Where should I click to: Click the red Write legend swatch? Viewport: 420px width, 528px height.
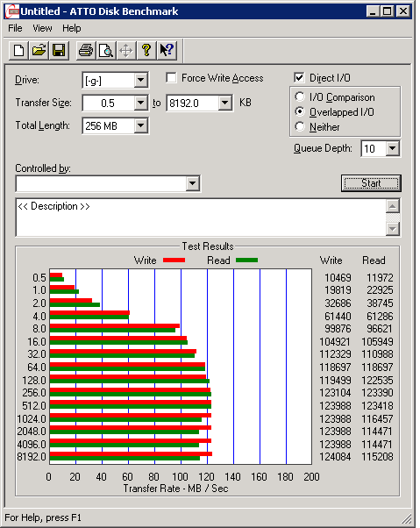point(174,260)
